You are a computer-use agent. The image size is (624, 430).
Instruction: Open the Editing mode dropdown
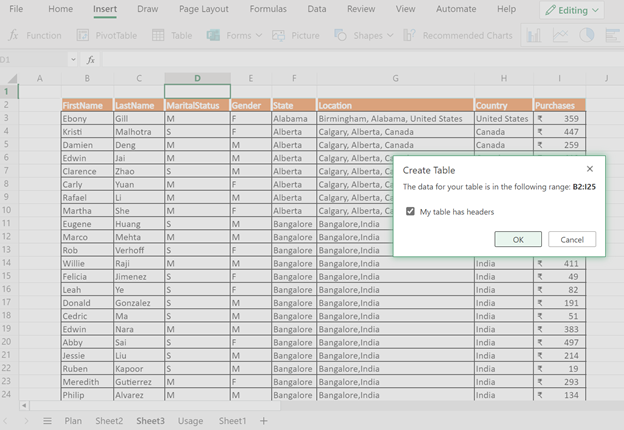point(571,10)
